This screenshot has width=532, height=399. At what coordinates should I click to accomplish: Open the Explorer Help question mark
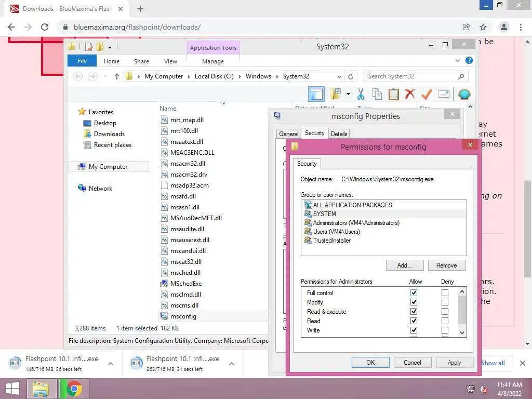[x=469, y=60]
